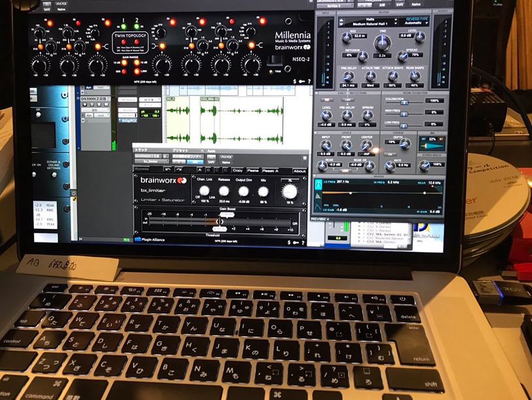Toggle Chorus ON button in ReVibe
Screen dimensions: 532x400
pos(390,154)
